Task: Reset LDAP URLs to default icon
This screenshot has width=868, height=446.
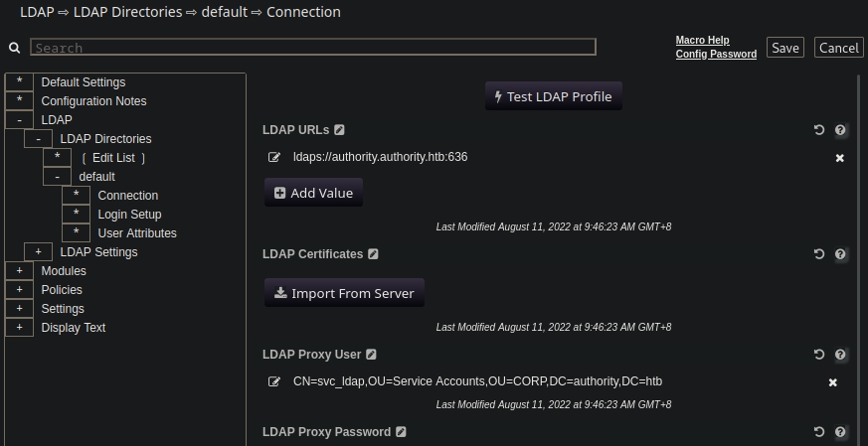Action: point(819,130)
